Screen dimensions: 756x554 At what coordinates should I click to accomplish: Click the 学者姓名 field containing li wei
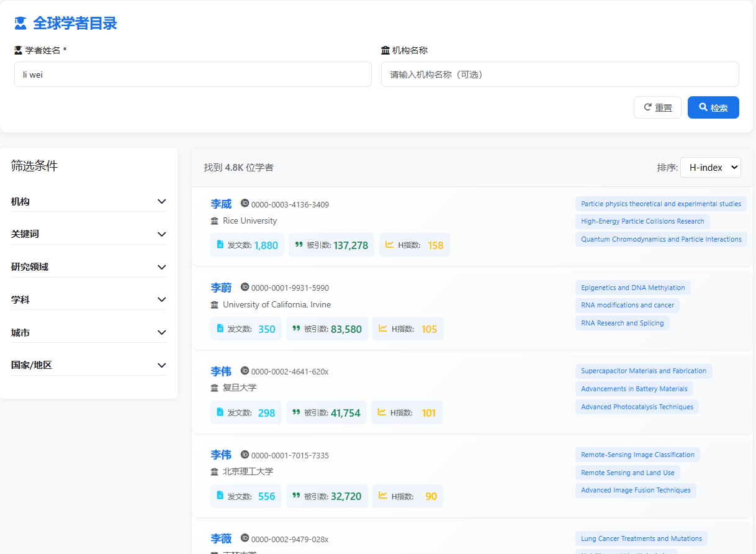point(192,75)
